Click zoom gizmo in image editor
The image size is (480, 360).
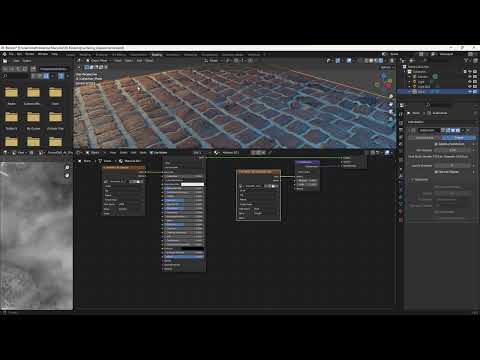67,168
